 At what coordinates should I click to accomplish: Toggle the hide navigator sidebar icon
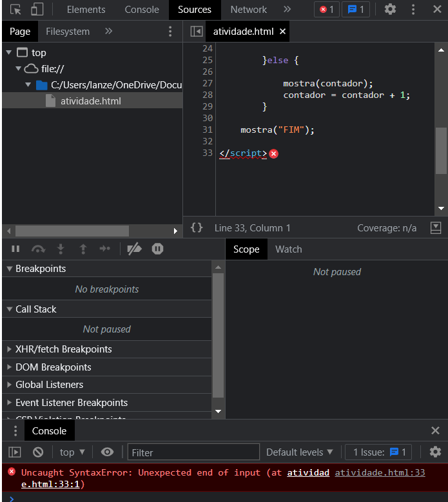click(197, 32)
